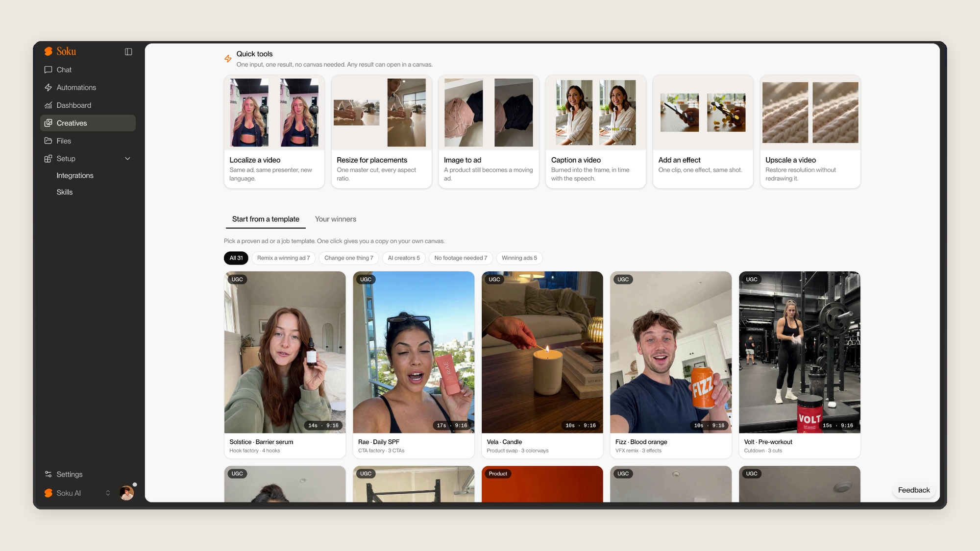Open the Dashboard chart icon

tap(48, 105)
